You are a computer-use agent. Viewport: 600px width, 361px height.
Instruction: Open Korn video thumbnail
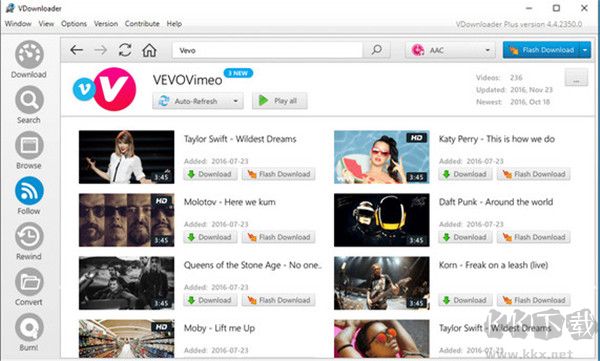(x=382, y=283)
